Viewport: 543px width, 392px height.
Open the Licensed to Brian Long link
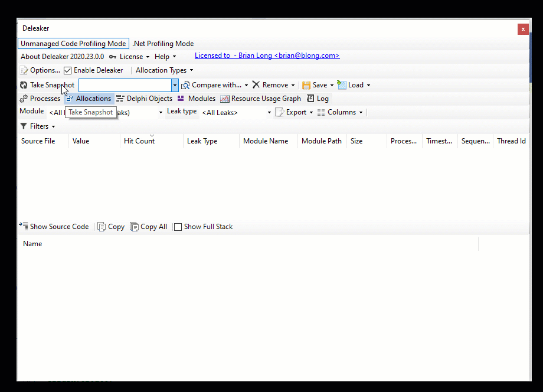267,55
